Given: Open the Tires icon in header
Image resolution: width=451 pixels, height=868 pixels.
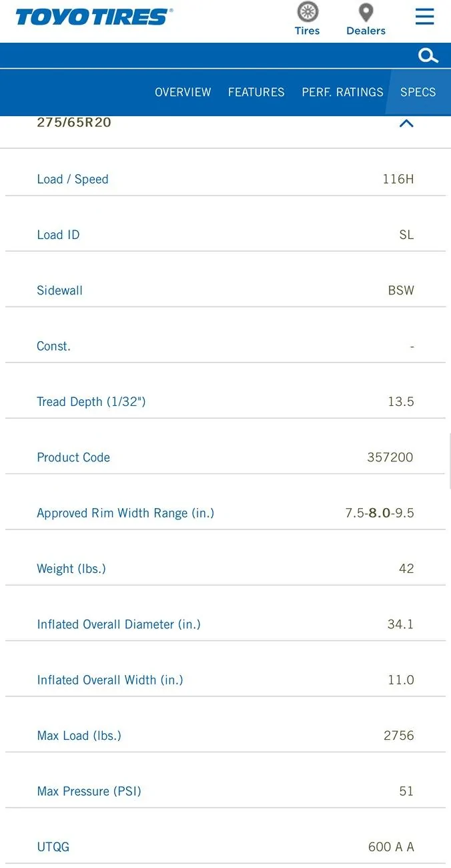Looking at the screenshot, I should coord(308,12).
